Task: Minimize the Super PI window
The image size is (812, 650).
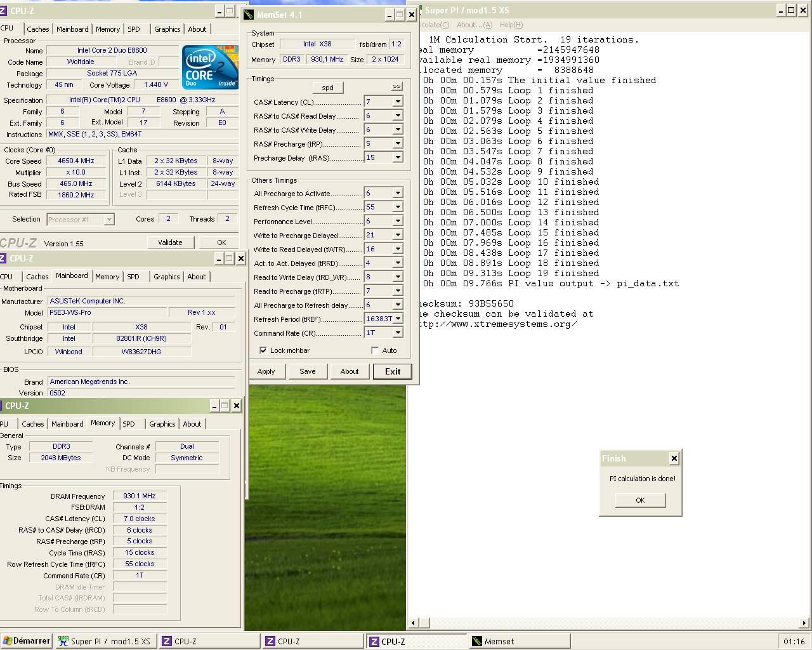Action: pos(781,10)
